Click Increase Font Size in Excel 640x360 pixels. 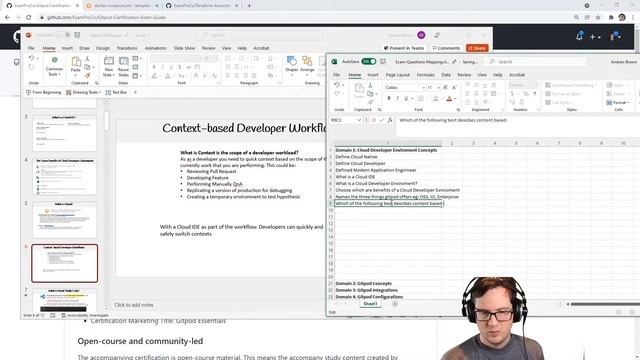445,87
